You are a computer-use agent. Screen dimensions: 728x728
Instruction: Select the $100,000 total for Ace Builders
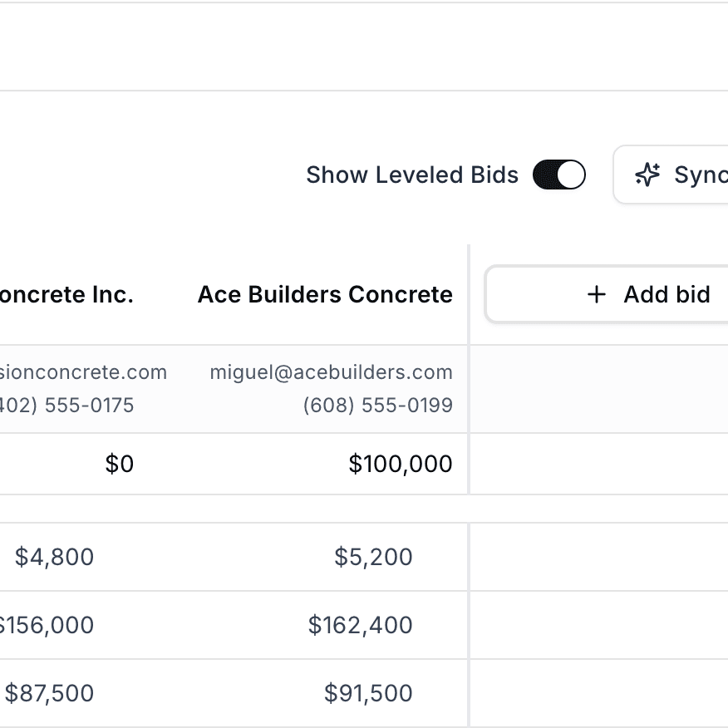(x=401, y=464)
